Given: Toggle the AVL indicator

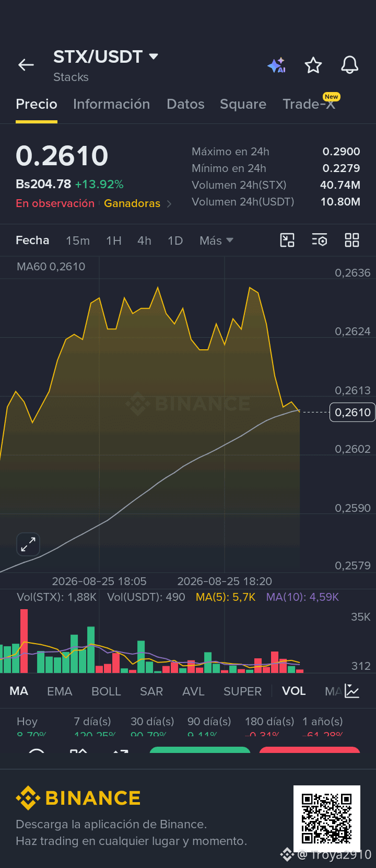Looking at the screenshot, I should click(193, 691).
